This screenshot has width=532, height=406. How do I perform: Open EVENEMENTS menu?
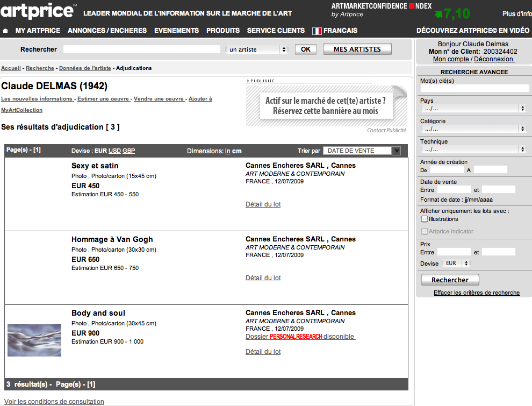pyautogui.click(x=176, y=31)
